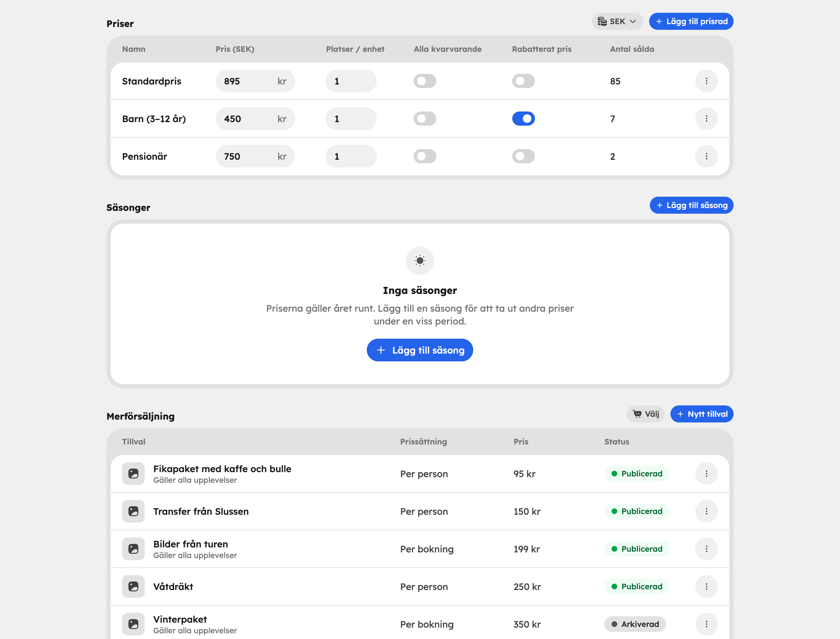The width and height of the screenshot is (840, 639).
Task: Open options menu for Vinterpaket
Action: pyautogui.click(x=706, y=624)
